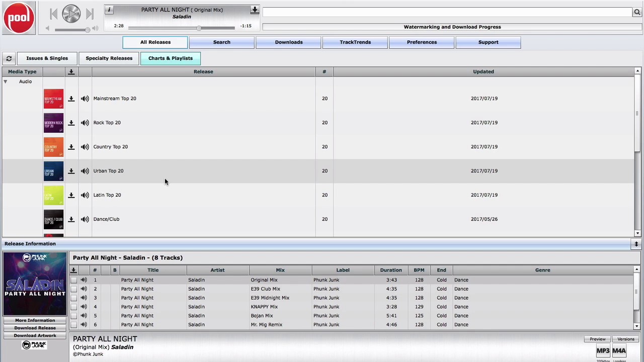Open the TrackTrends tab

(355, 42)
